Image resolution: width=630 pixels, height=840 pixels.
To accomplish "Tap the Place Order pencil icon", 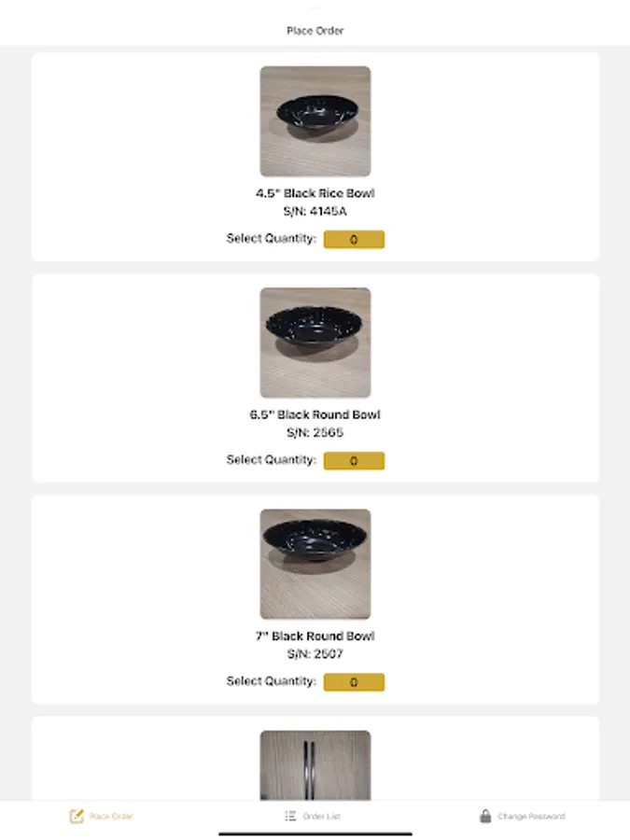I will 77,816.
